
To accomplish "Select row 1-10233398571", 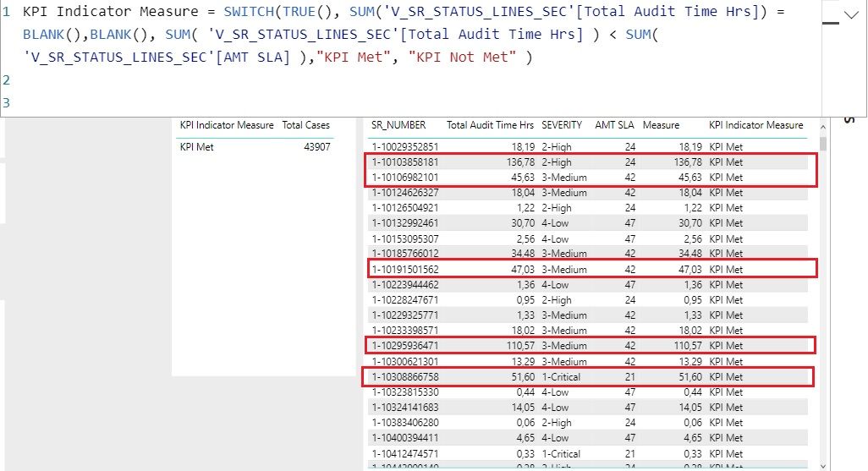I will tap(588, 330).
